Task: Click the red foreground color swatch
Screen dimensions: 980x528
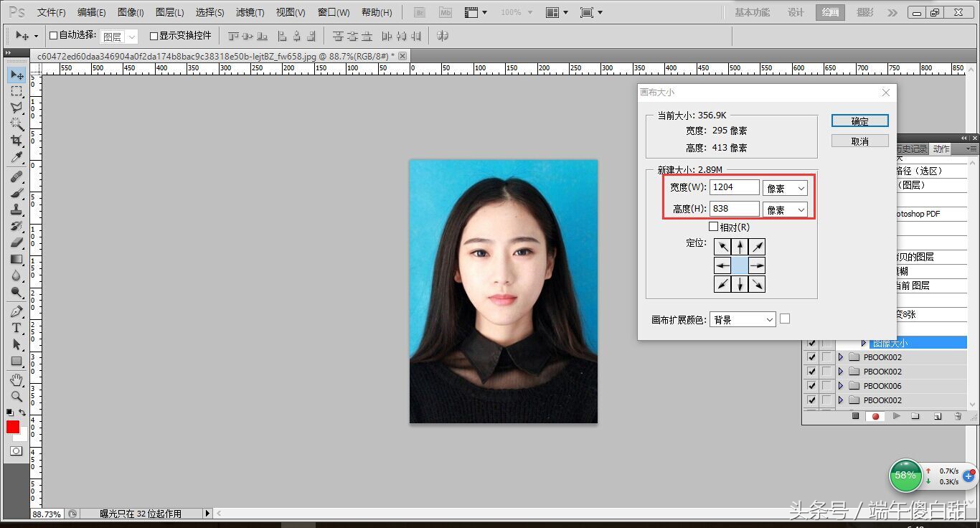Action: (x=13, y=427)
